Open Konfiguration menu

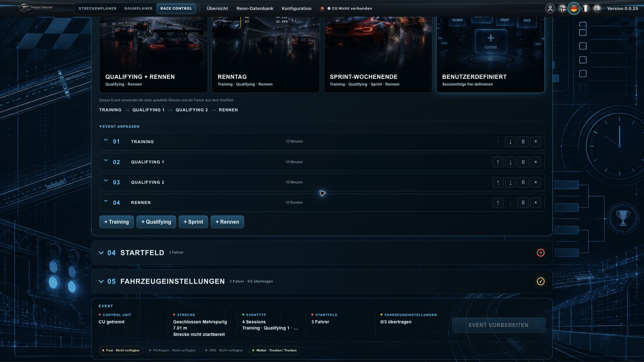click(x=297, y=8)
